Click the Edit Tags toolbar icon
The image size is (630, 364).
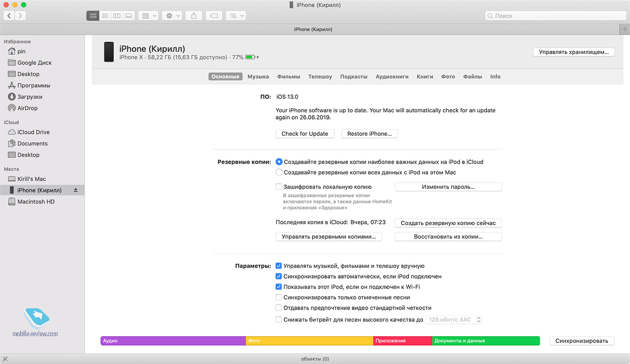[214, 16]
